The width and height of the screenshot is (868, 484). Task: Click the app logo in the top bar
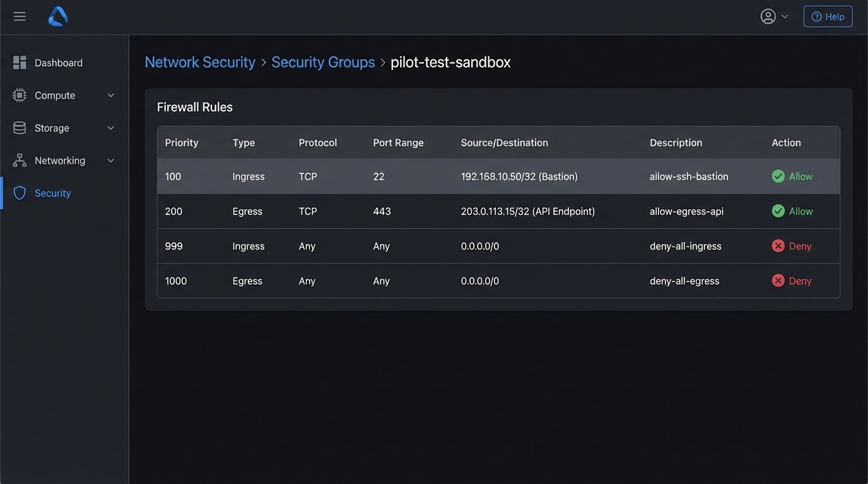coord(57,16)
